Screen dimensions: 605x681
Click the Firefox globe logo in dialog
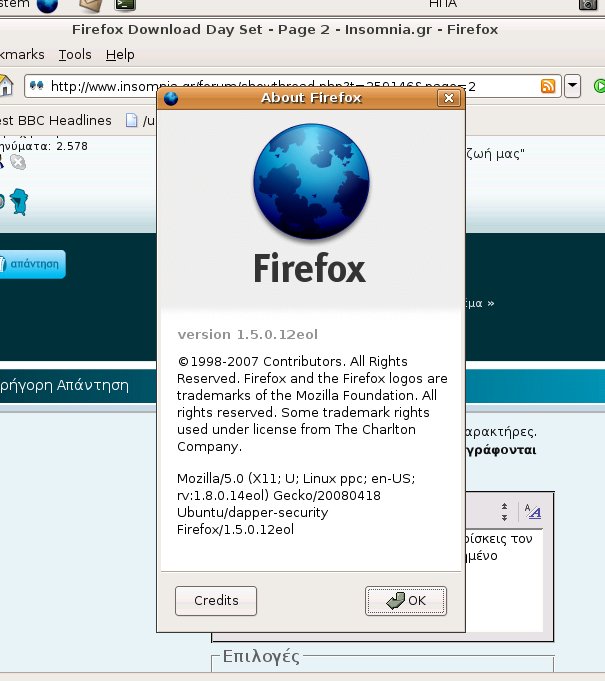[x=311, y=182]
